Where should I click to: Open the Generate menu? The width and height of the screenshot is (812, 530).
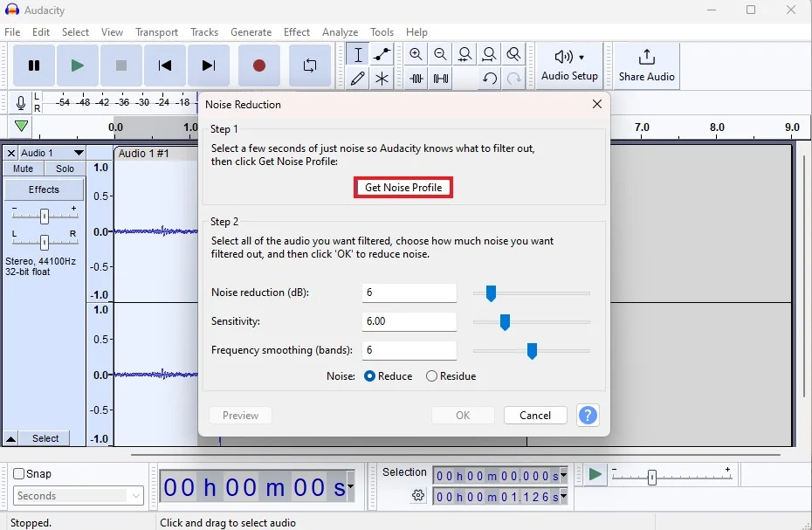[x=251, y=32]
